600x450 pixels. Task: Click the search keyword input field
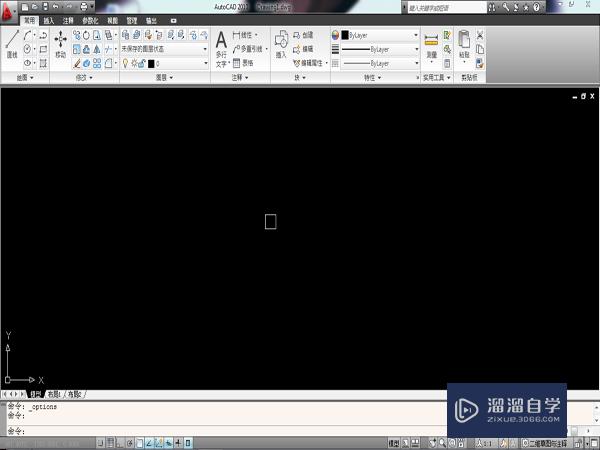click(447, 7)
